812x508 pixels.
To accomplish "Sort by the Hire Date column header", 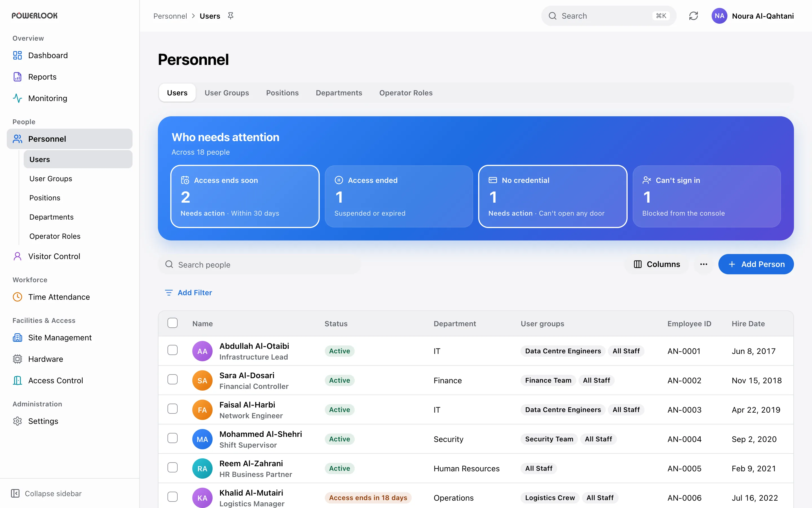I will click(x=748, y=323).
